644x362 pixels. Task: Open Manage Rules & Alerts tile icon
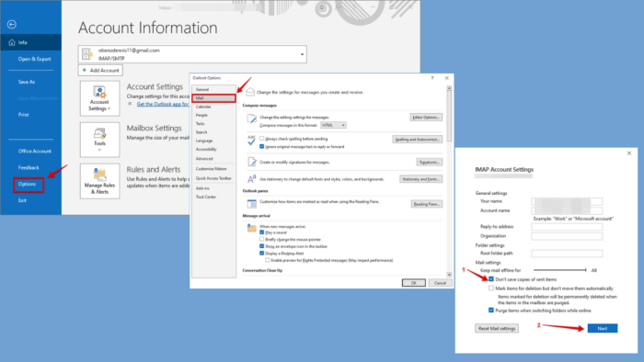[99, 175]
